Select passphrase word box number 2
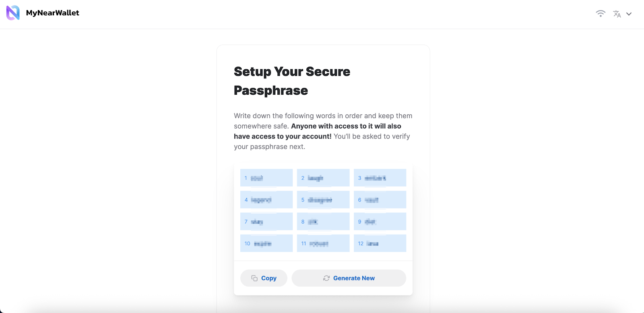This screenshot has height=313, width=644. point(323,178)
